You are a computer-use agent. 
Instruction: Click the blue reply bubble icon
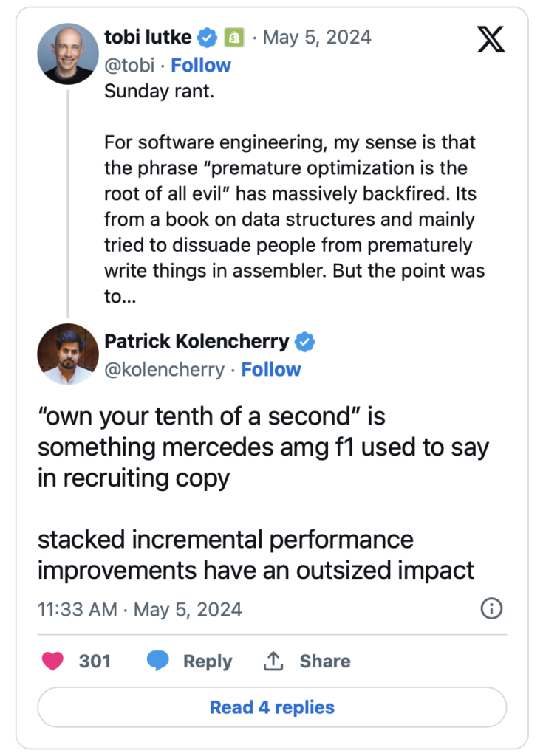158,661
